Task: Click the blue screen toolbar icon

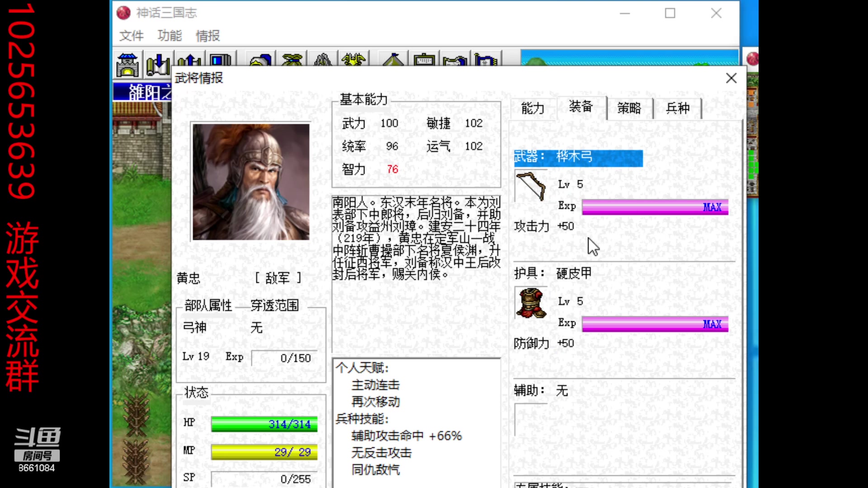Action: pos(220,60)
